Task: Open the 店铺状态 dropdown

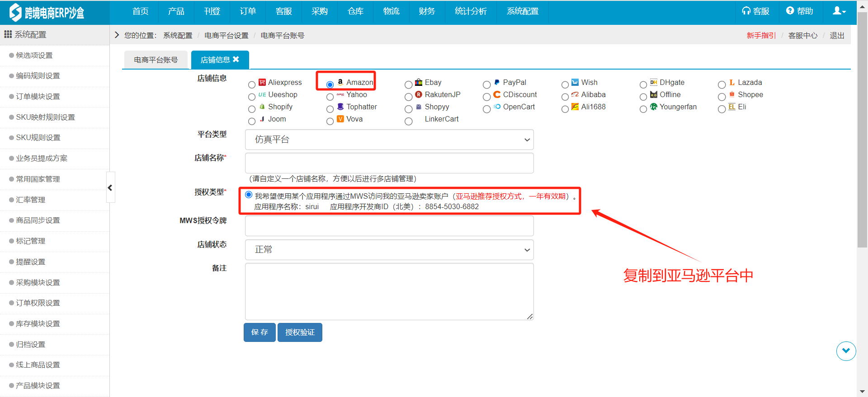Action: 389,250
